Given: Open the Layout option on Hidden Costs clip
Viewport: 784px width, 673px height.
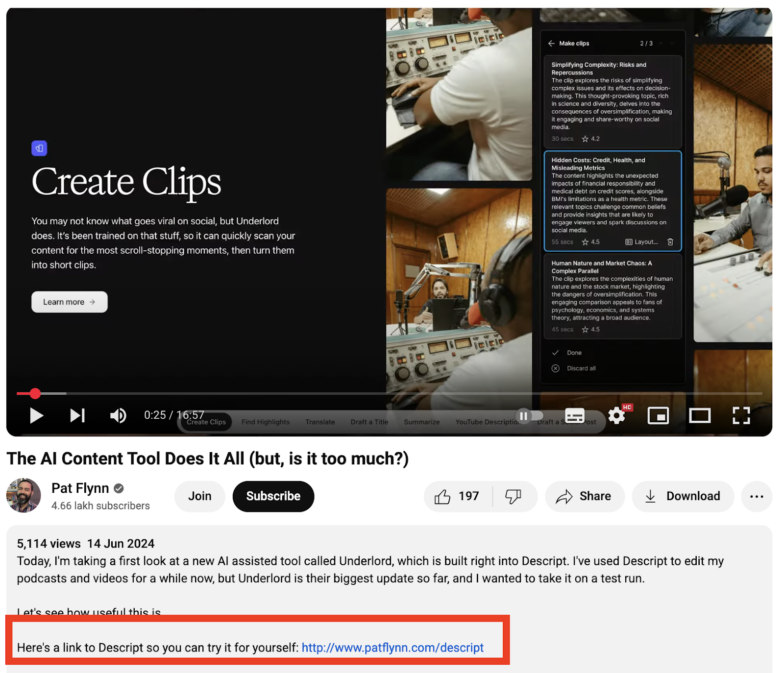Looking at the screenshot, I should [642, 242].
